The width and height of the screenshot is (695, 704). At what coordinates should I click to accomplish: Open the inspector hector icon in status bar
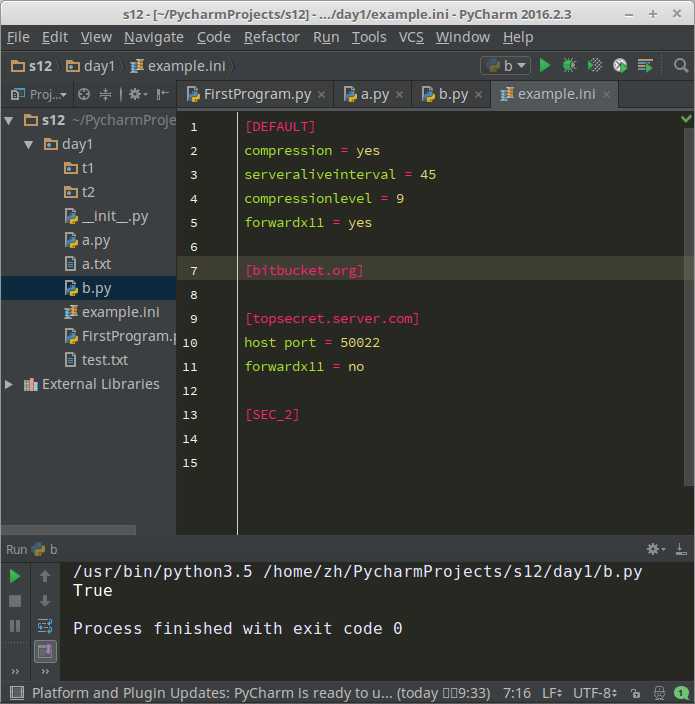tap(659, 693)
